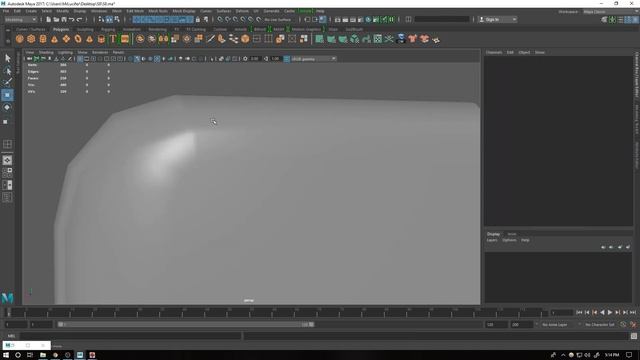
Task: Click the Mirror shelf icon
Action: 163,39
